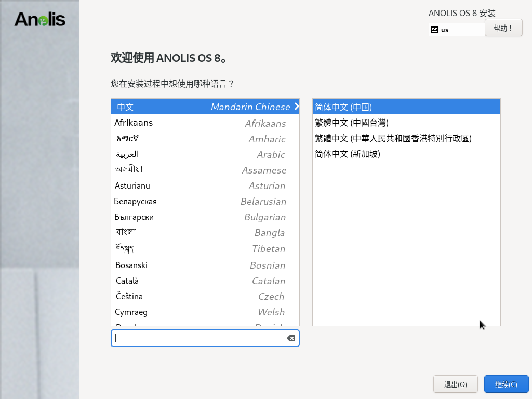The height and width of the screenshot is (399, 532).
Task: Select Беларуская Belarusian row
Action: pos(205,201)
